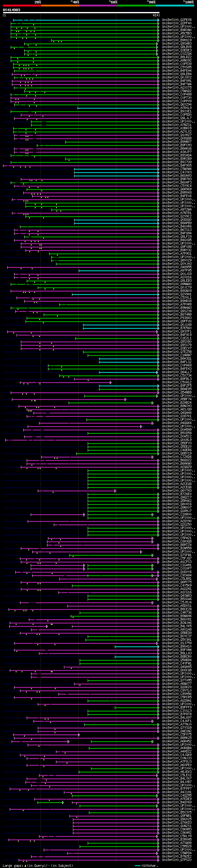The height and width of the screenshot is (868, 197).
Task: Select hit label UniRef100_O48955
Action: pyautogui.click(x=176, y=267)
